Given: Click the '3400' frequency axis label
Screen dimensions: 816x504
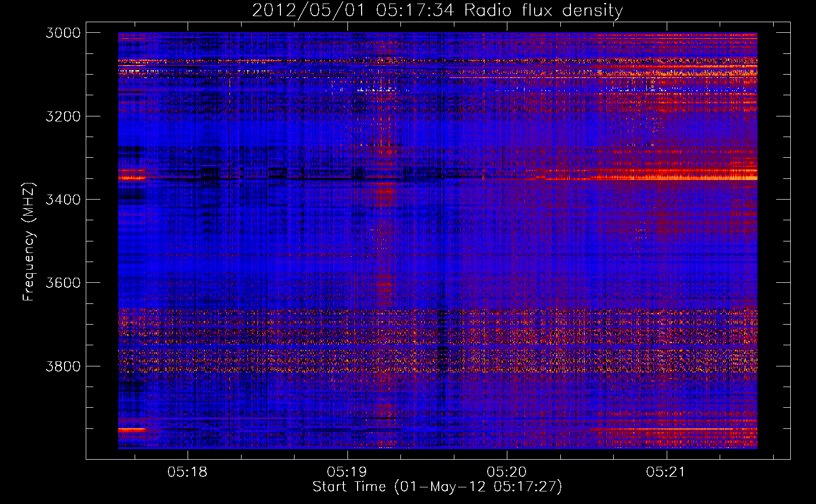Looking at the screenshot, I should point(63,200).
